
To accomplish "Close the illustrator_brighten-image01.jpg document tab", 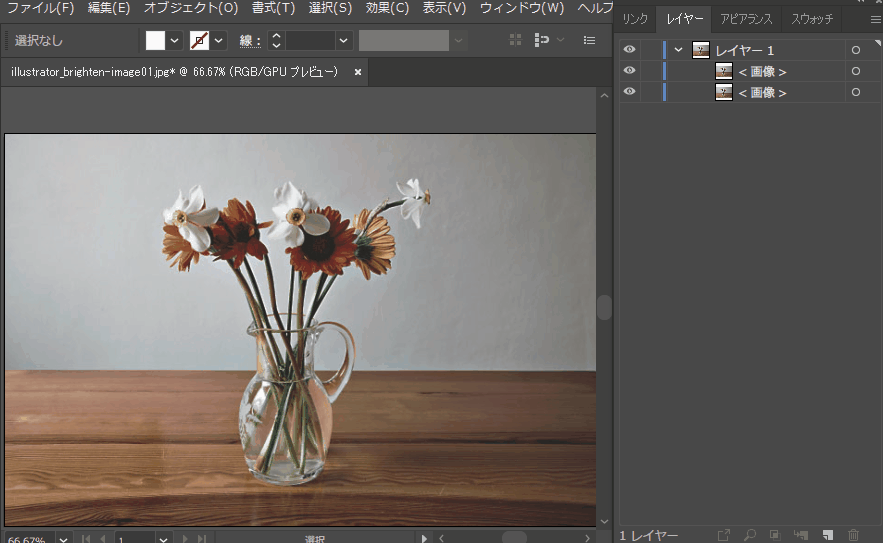I will [x=356, y=72].
